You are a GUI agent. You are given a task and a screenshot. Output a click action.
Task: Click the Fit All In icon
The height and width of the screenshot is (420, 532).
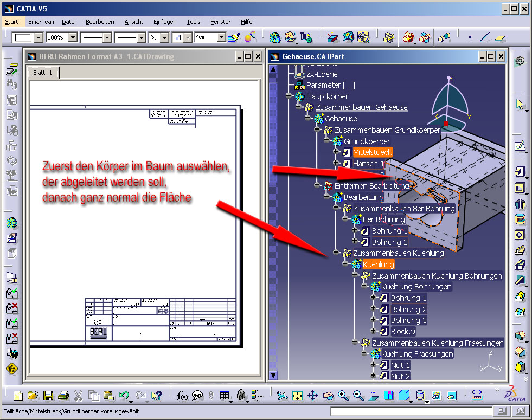(x=298, y=396)
